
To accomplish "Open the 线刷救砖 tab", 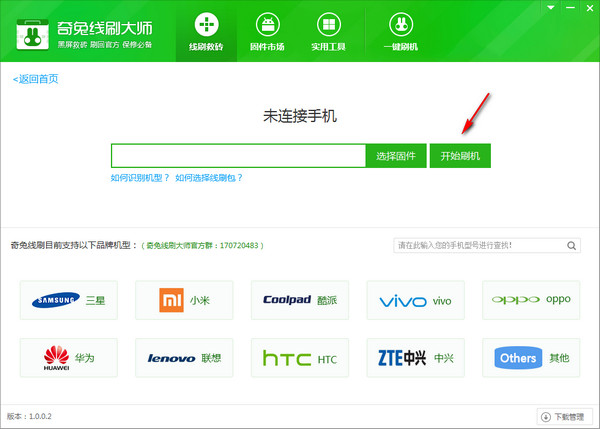I will pos(206,31).
